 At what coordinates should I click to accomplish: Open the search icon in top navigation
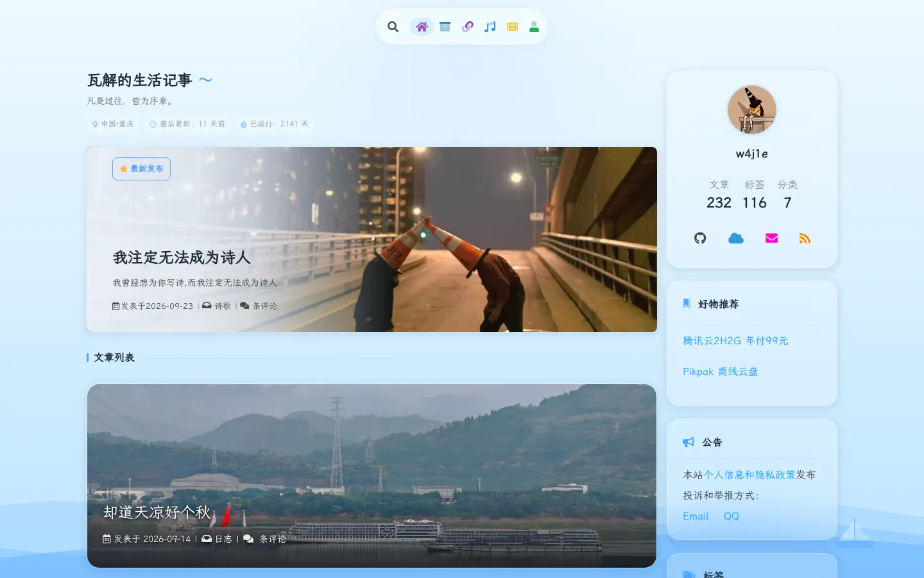(x=393, y=26)
